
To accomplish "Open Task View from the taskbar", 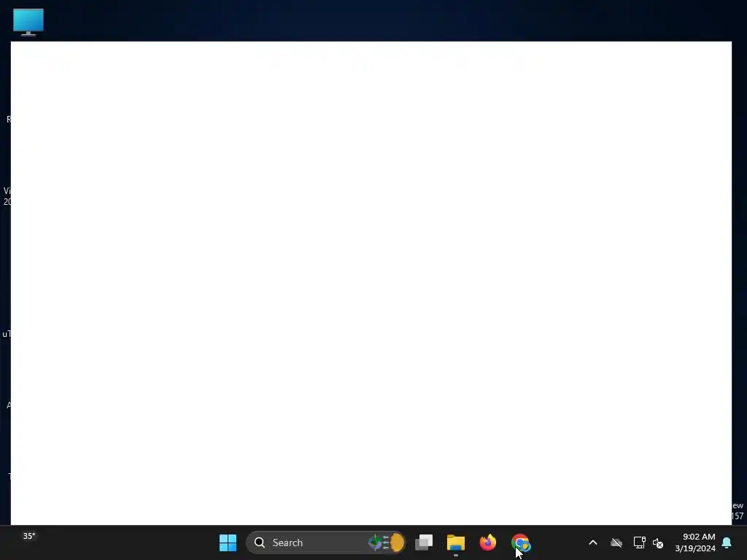I will pyautogui.click(x=424, y=542).
